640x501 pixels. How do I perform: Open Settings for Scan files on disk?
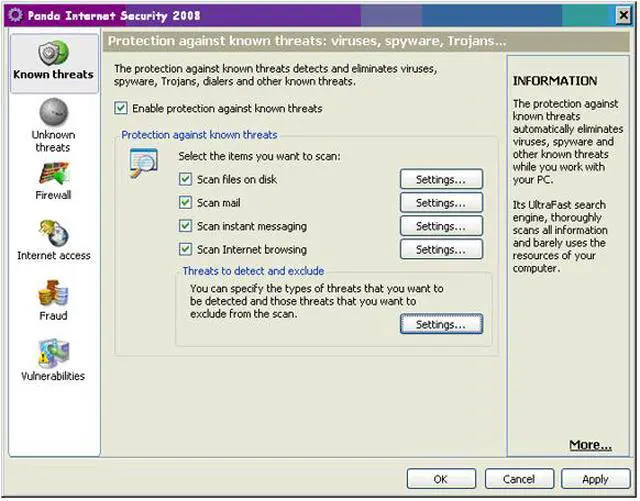pyautogui.click(x=441, y=180)
